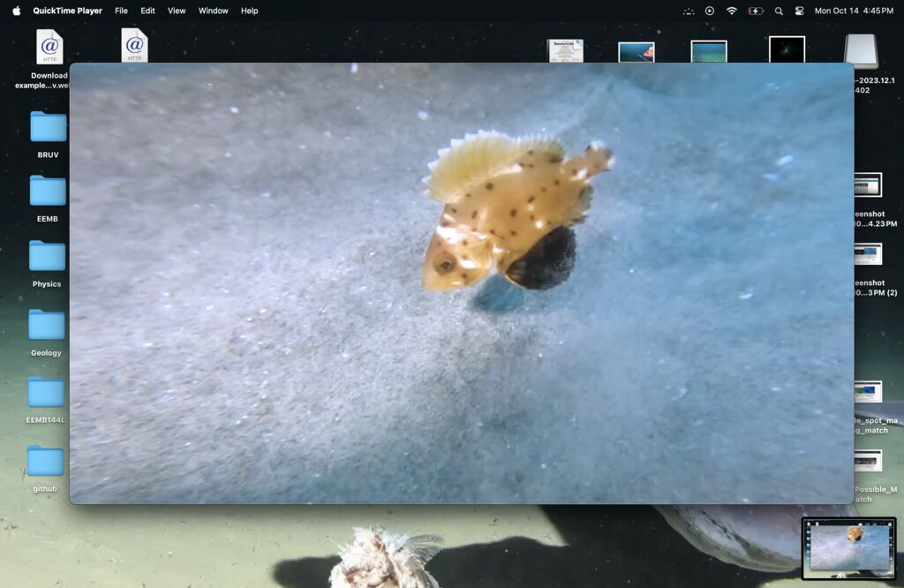
Task: Click the screenshot preview thumbnail in corner
Action: point(848,547)
